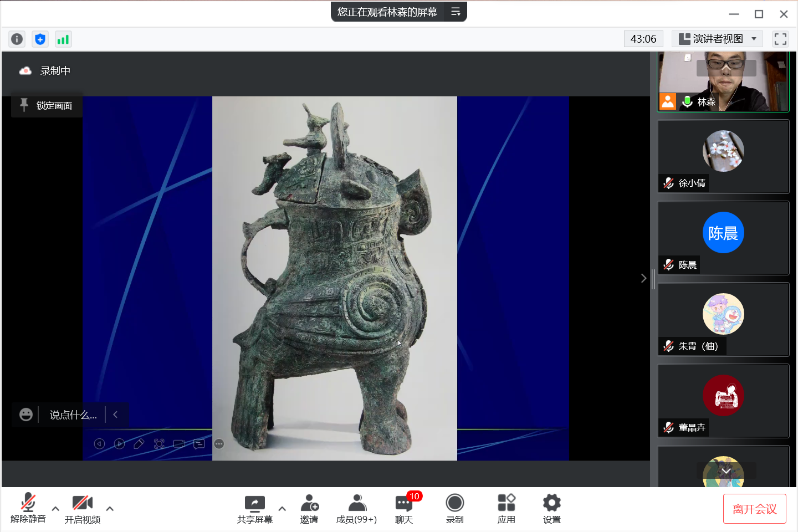Open meeting info icon
Image resolution: width=798 pixels, height=532 pixels.
pyautogui.click(x=17, y=39)
